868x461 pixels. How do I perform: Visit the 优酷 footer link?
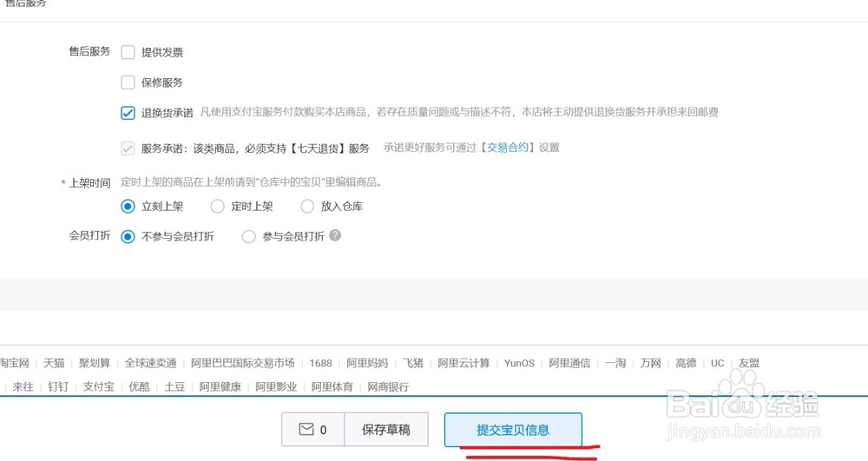click(x=140, y=387)
